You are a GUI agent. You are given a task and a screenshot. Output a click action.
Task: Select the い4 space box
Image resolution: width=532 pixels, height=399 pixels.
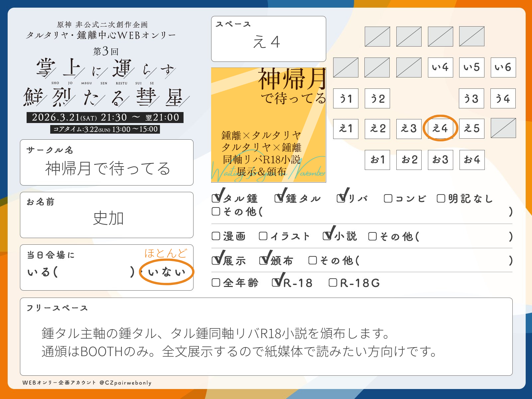[440, 67]
